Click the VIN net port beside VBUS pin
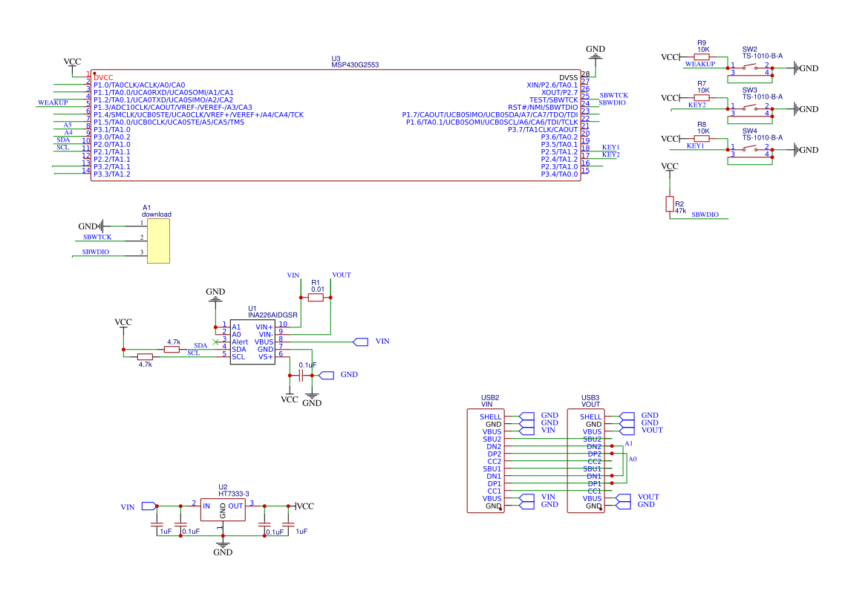 pos(361,342)
